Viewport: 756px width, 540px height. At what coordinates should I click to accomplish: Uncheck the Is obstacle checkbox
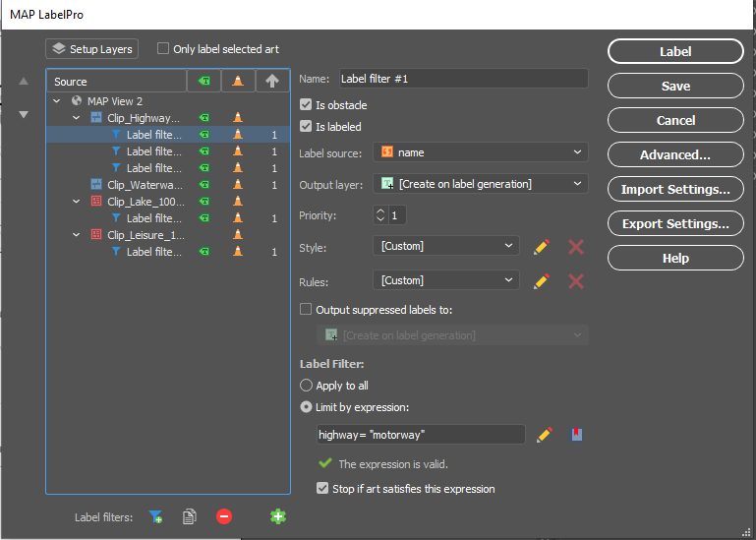click(306, 104)
